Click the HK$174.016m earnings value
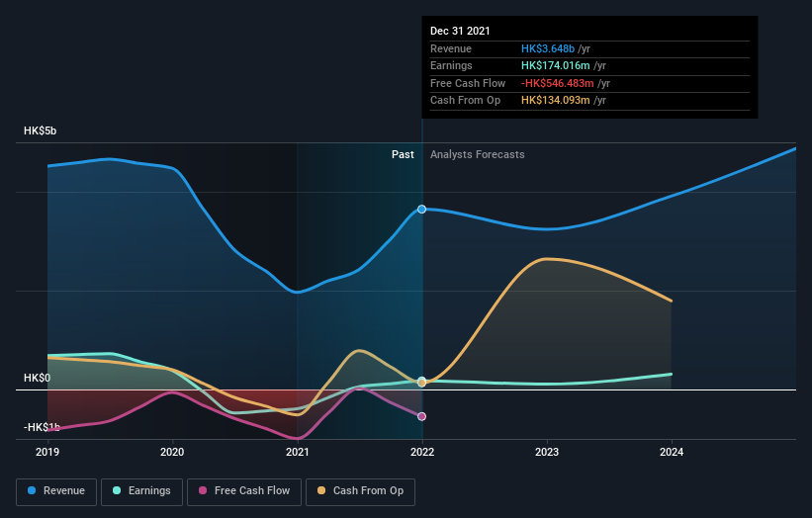The width and height of the screenshot is (812, 518). click(x=556, y=65)
